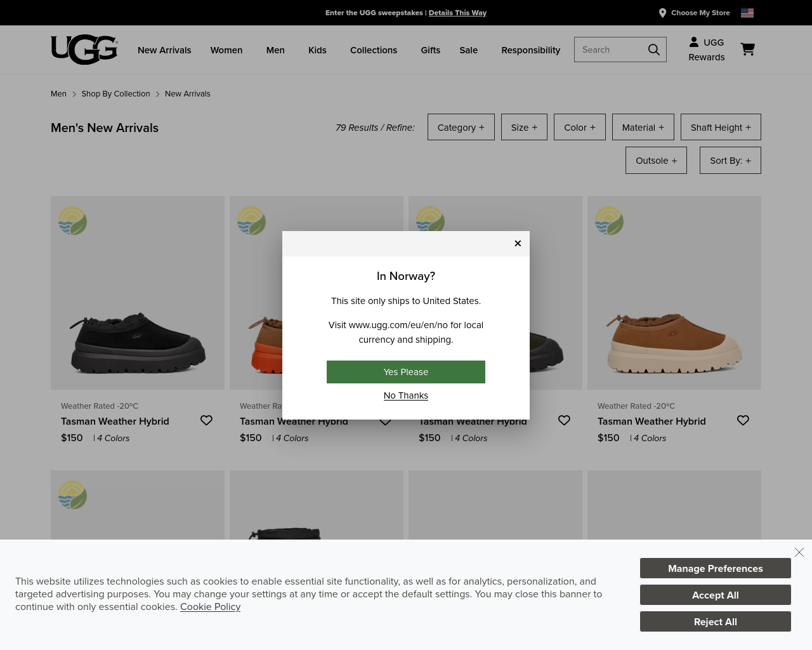The image size is (812, 650).
Task: Click Manage Preferences button
Action: click(716, 568)
